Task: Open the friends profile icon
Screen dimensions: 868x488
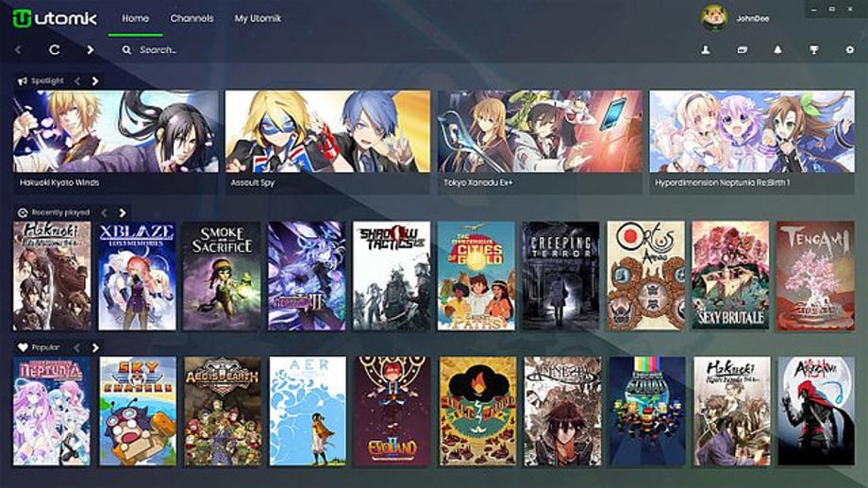Action: (x=706, y=50)
